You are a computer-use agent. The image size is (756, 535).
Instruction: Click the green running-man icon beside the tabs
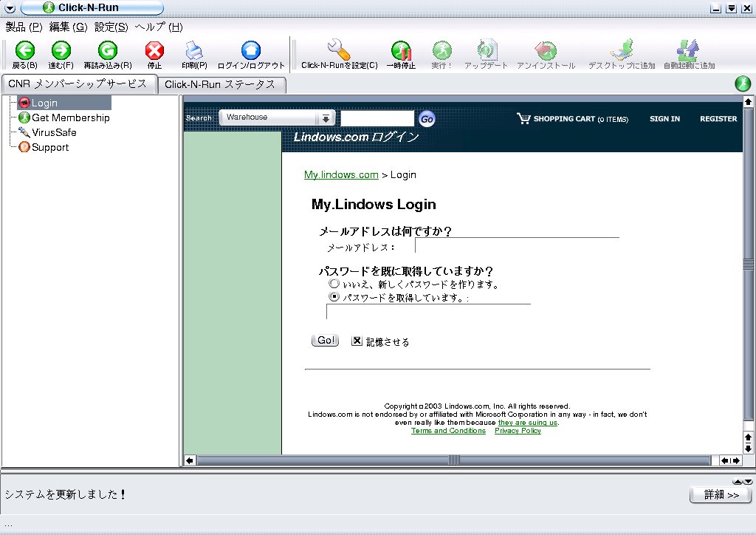click(743, 84)
